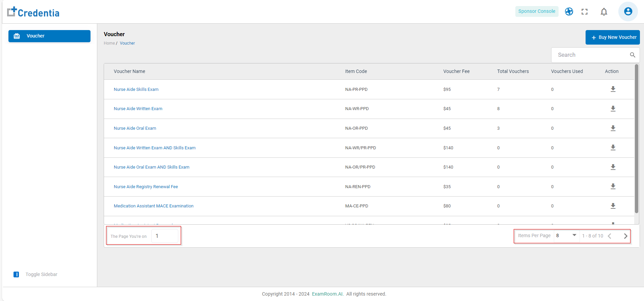The height and width of the screenshot is (301, 644).
Task: Click Voucher Name column header
Action: click(x=129, y=71)
